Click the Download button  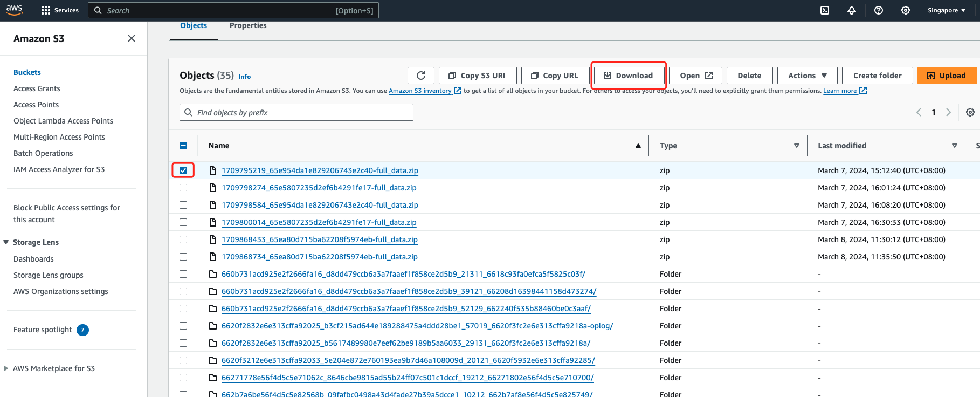pos(629,76)
